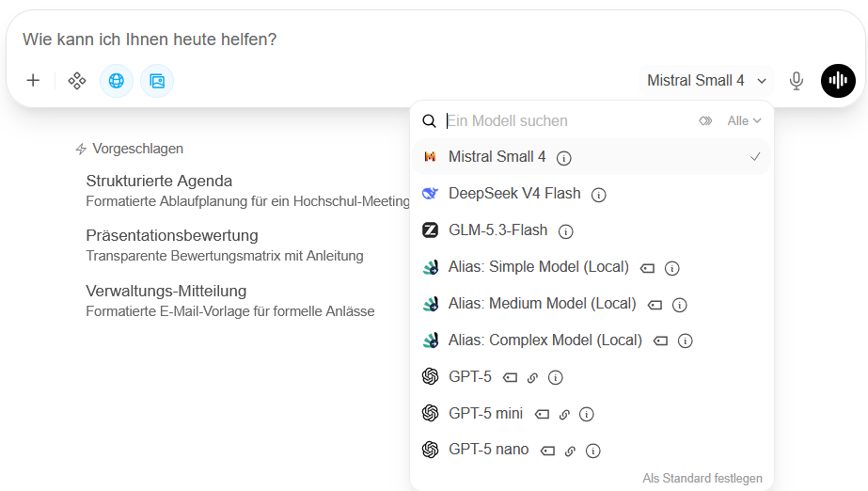Open the Strukturierte Agenda suggestion

247,190
